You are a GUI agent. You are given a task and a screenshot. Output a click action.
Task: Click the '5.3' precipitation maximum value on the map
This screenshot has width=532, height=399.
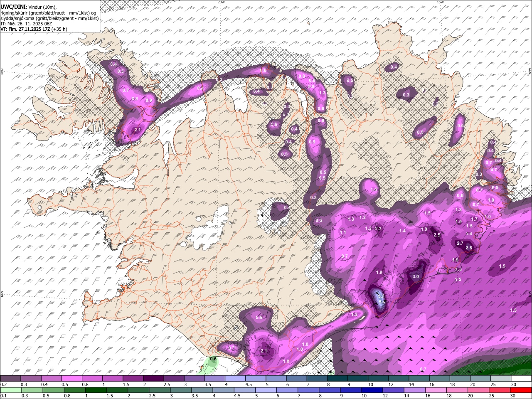381,296
